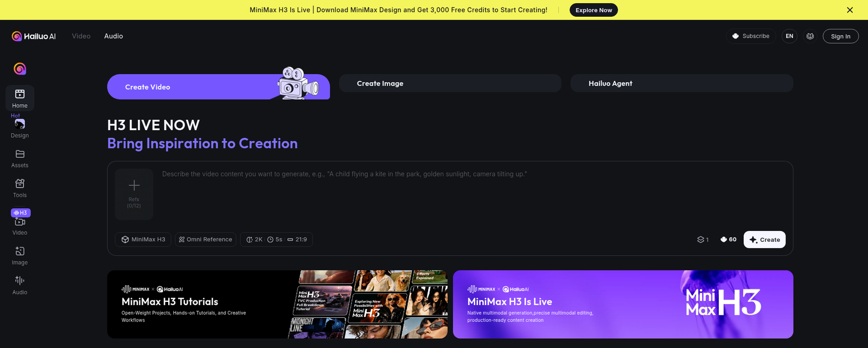The height and width of the screenshot is (348, 868).
Task: Click the Sign In button
Action: (x=840, y=36)
